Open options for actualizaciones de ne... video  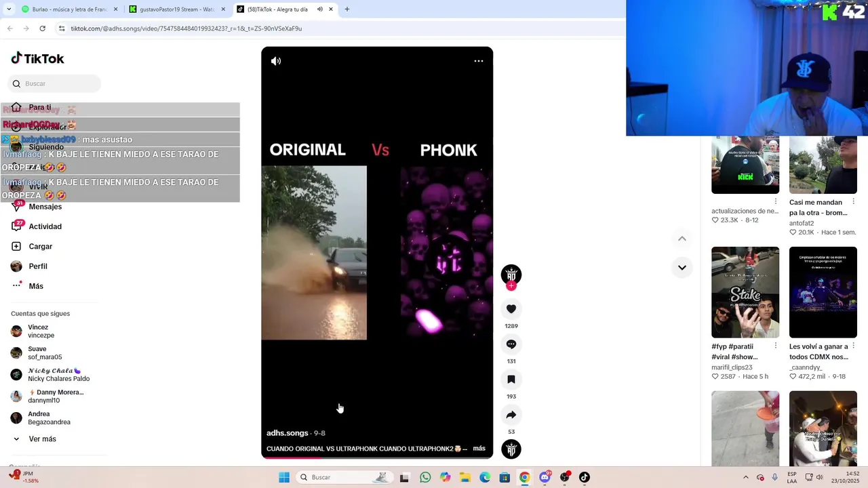pyautogui.click(x=776, y=202)
